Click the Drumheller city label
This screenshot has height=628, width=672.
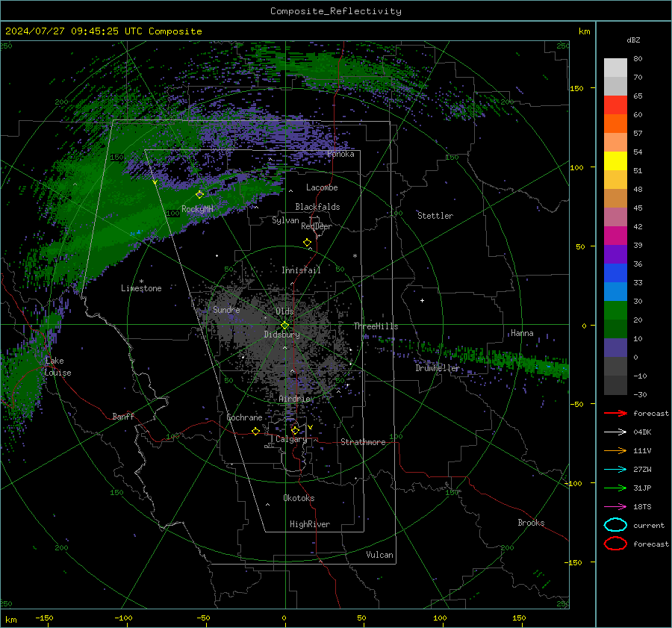point(437,368)
